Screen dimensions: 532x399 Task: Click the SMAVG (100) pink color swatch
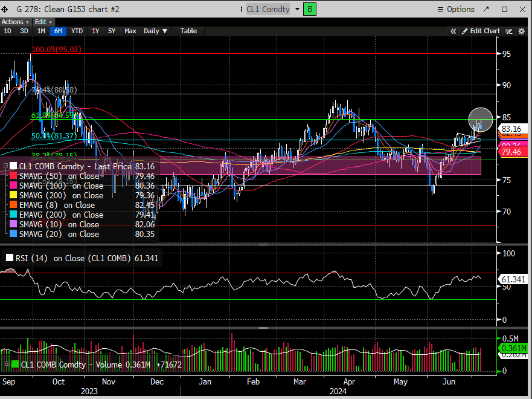tap(13, 186)
